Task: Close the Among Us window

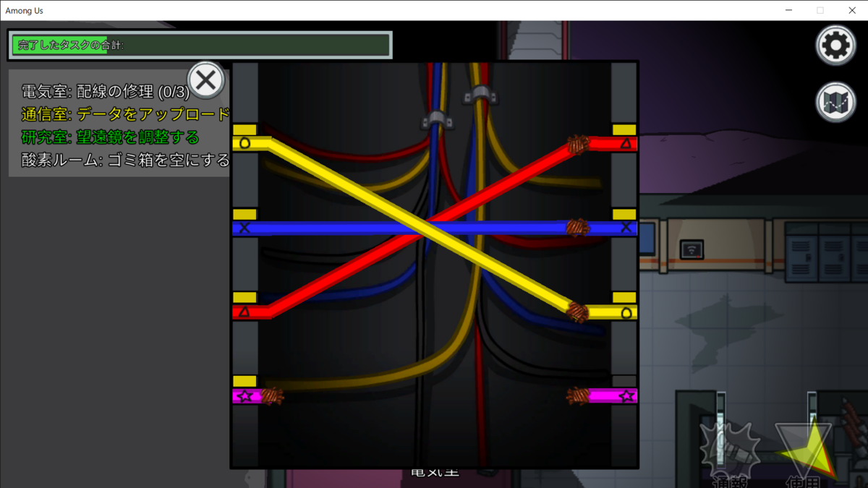Action: click(x=851, y=10)
